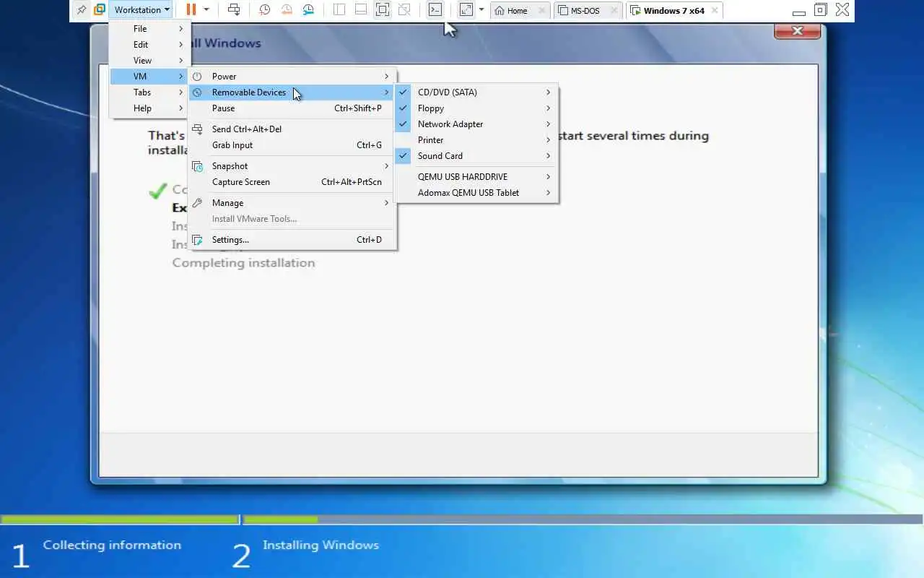Open the Help submenu
Image resolution: width=924 pixels, height=578 pixels.
[149, 108]
